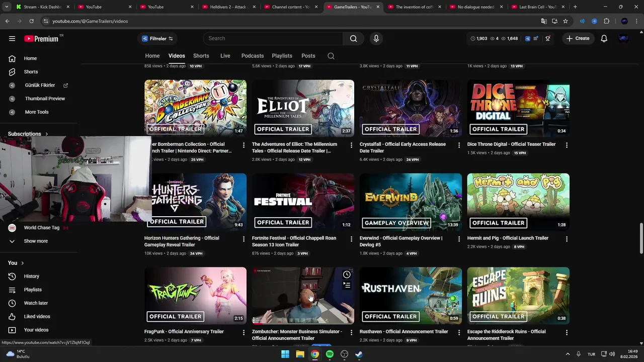Open Spotify from the taskbar
This screenshot has height=362, width=644.
[330, 354]
